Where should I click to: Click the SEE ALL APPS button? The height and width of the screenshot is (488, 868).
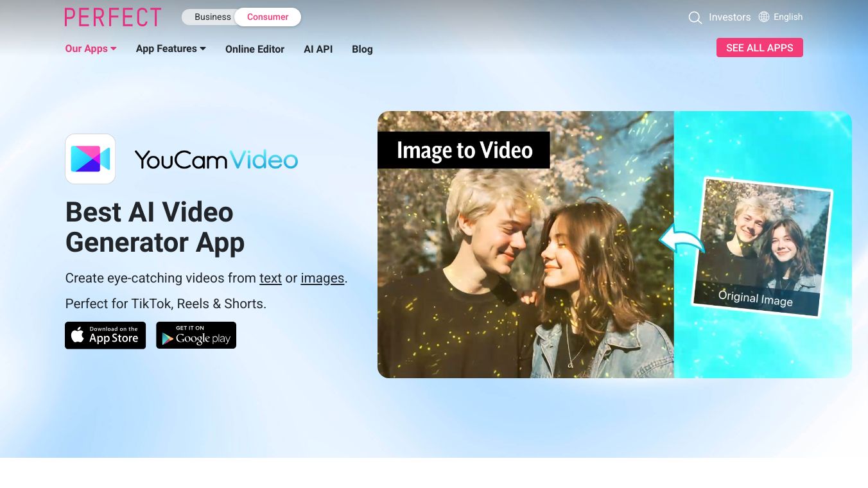pos(759,48)
